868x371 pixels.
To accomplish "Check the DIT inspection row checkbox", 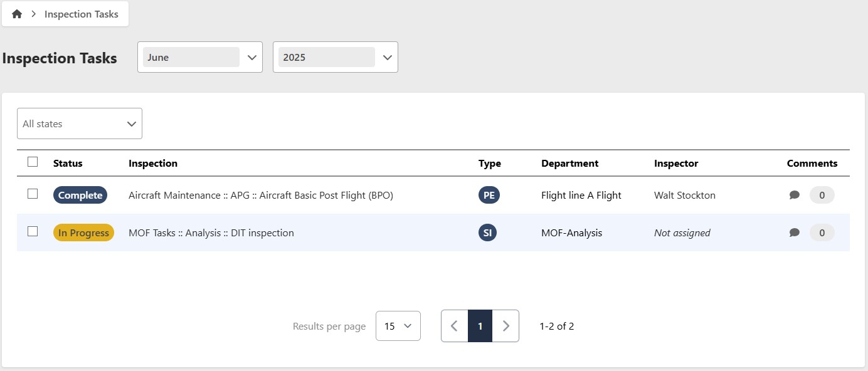I will [x=33, y=232].
